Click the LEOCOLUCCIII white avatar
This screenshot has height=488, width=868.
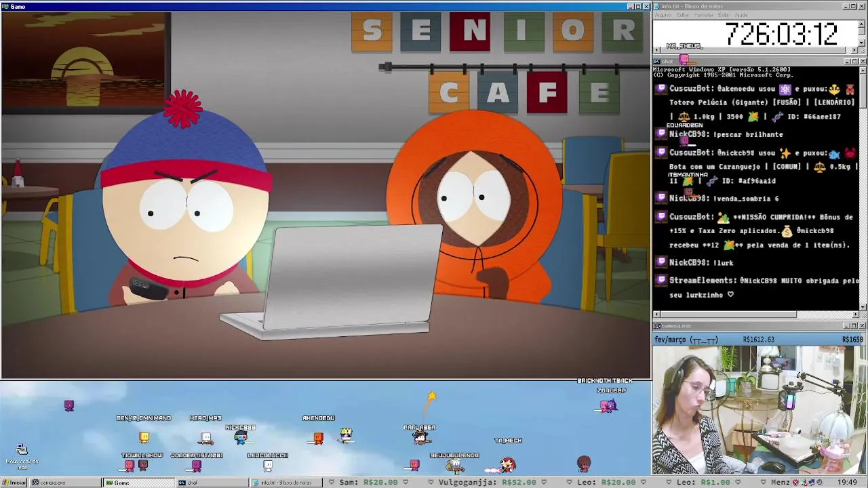click(x=268, y=466)
